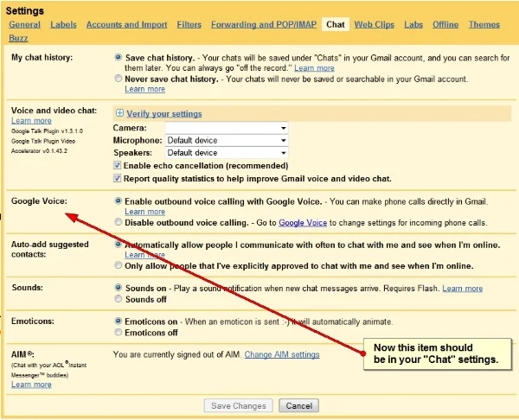Click the Cancel button

[299, 406]
